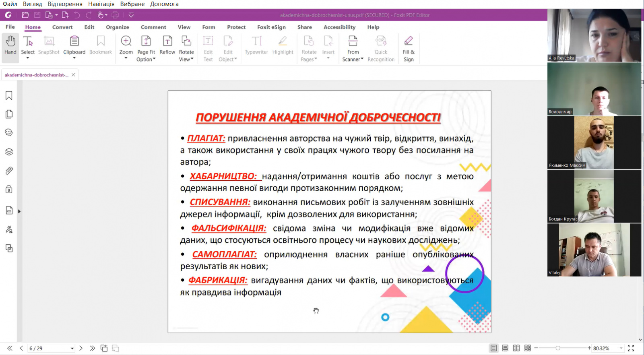Enable continuous facing view mode
This screenshot has width=644, height=355.
528,348
